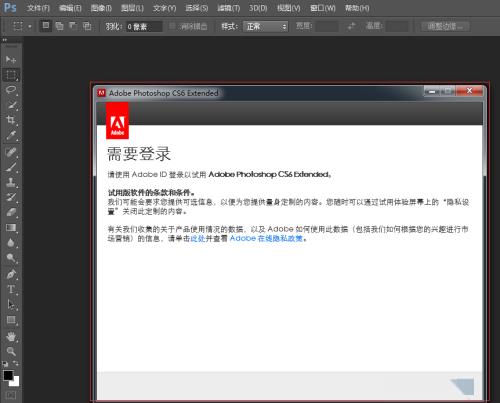Select the Clone Stamp tool
Viewport: 500px width, 403px height.
(11, 182)
